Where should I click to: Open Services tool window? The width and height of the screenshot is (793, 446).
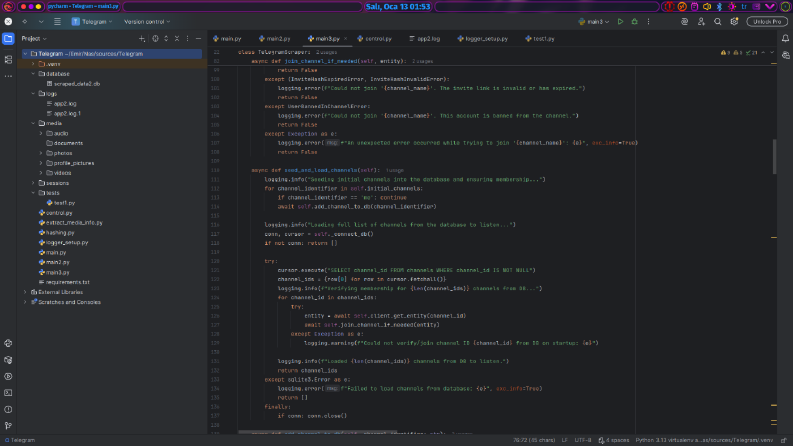pos(8,377)
